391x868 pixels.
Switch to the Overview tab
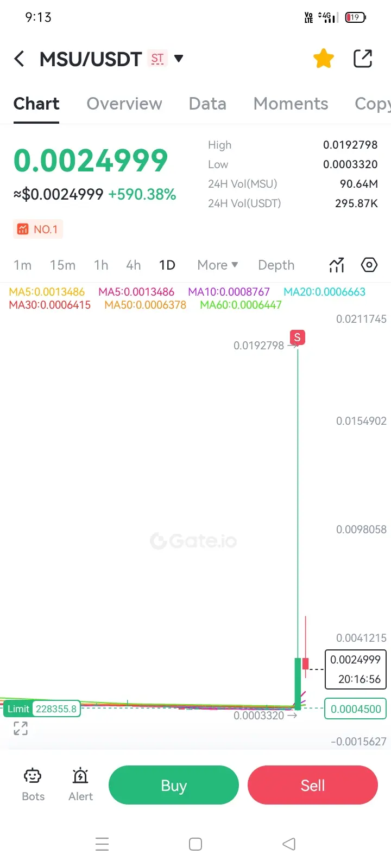click(124, 104)
